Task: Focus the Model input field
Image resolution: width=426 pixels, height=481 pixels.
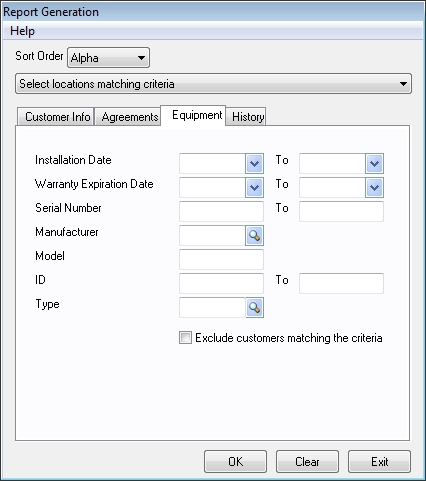Action: [221, 259]
